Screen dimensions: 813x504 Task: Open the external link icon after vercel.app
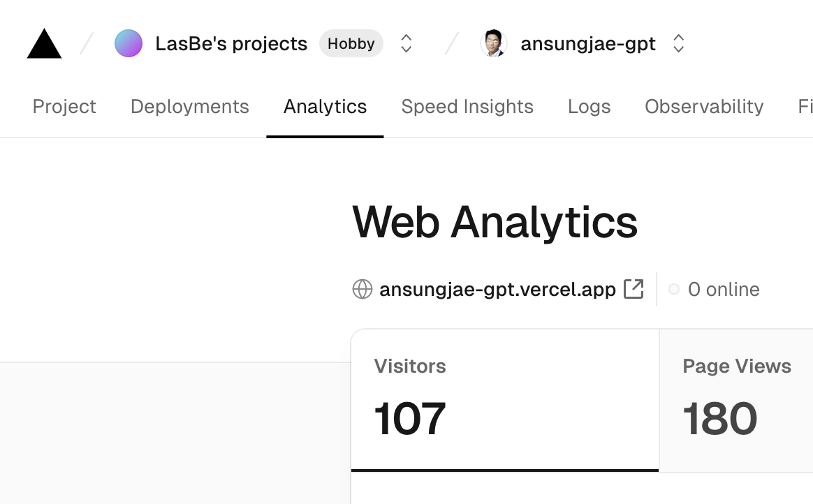(633, 289)
